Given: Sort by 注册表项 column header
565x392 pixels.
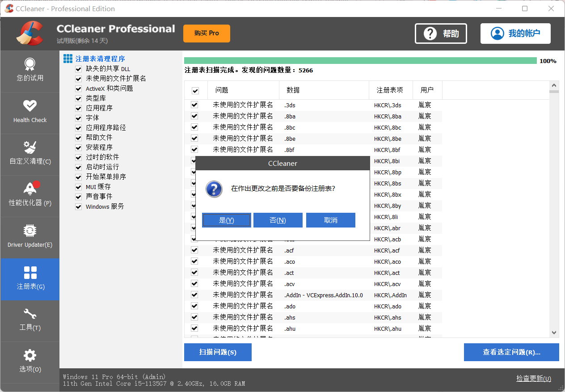Looking at the screenshot, I should point(391,90).
